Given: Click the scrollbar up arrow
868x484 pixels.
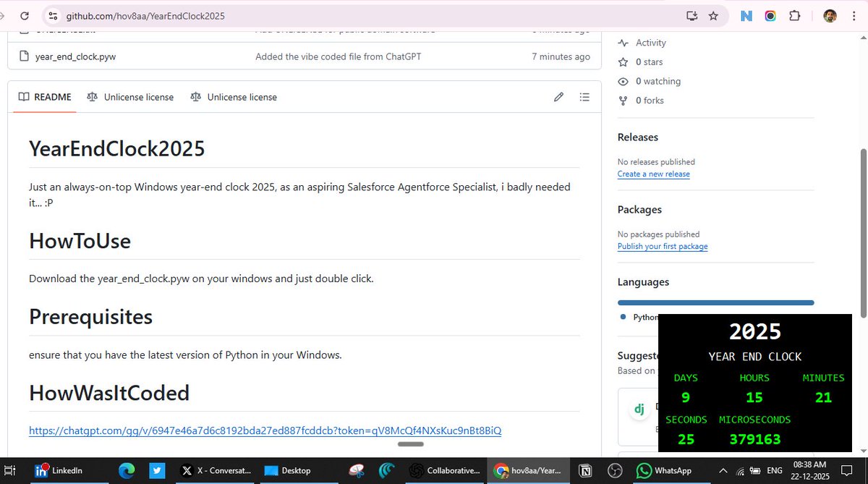Looking at the screenshot, I should (x=862, y=36).
